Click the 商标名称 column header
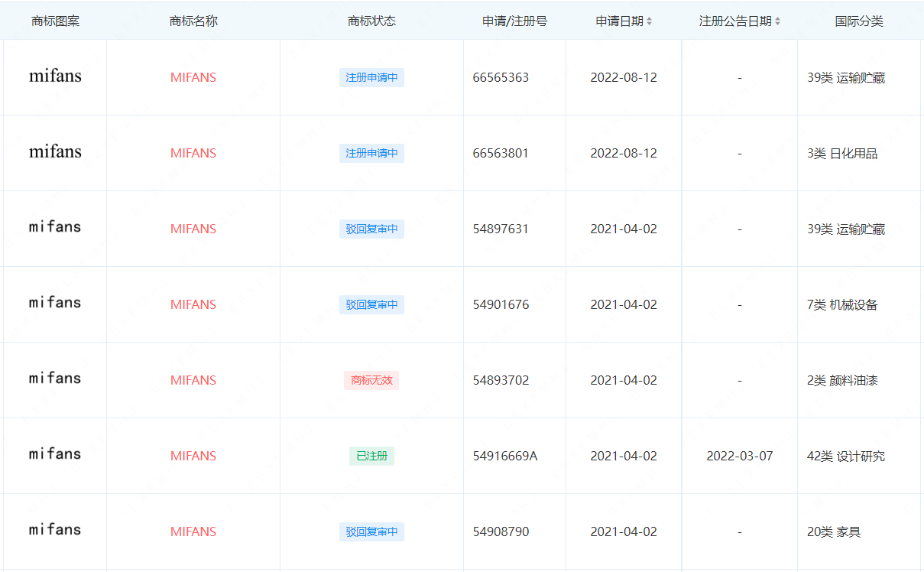 pyautogui.click(x=193, y=21)
